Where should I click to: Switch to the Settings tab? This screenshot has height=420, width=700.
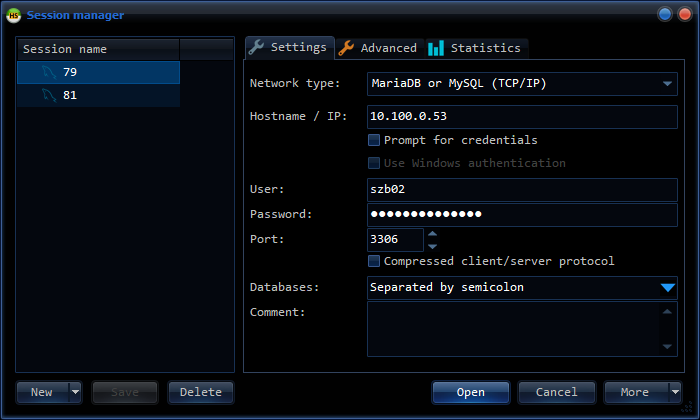tap(290, 47)
